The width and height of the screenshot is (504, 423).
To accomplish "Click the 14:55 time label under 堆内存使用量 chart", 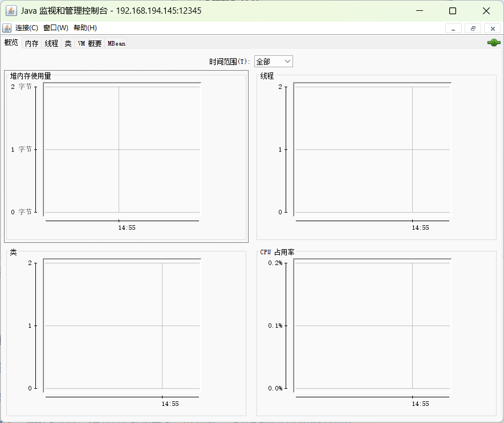I will (x=127, y=227).
